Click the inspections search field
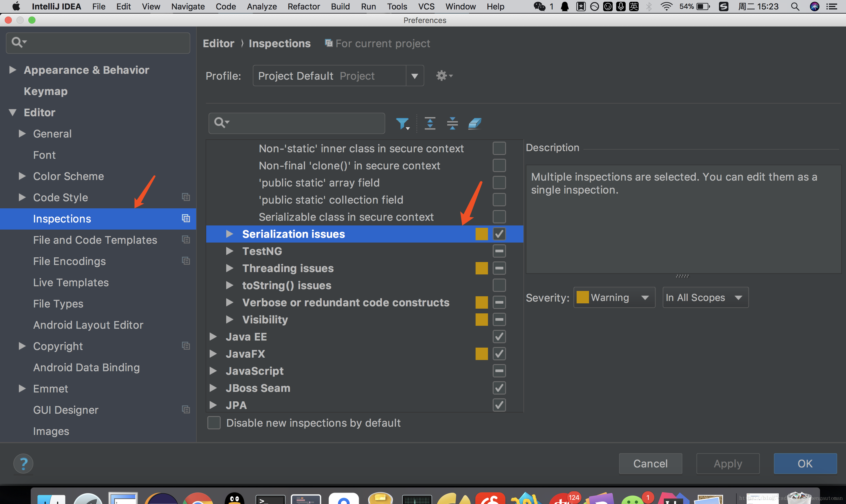Image resolution: width=846 pixels, height=504 pixels. coord(299,123)
